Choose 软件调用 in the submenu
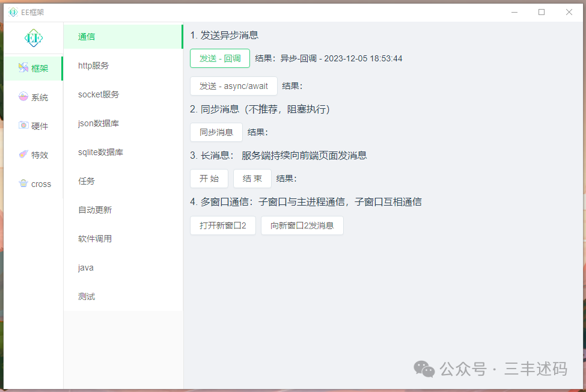Screen dimensions: 586x392 [123, 239]
